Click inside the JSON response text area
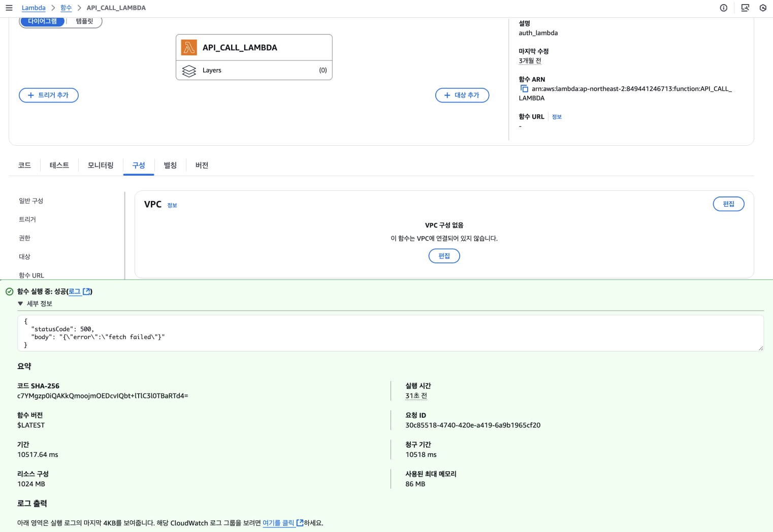The image size is (773, 532). click(x=391, y=333)
